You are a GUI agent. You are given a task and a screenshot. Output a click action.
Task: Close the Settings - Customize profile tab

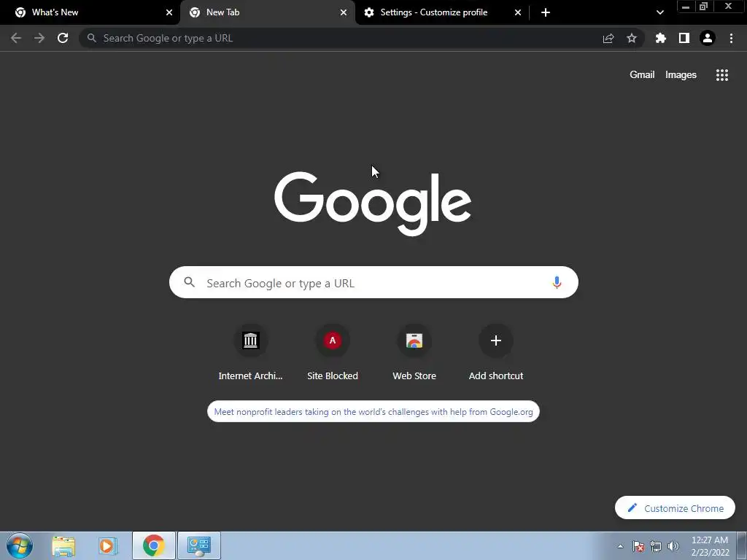tap(518, 12)
